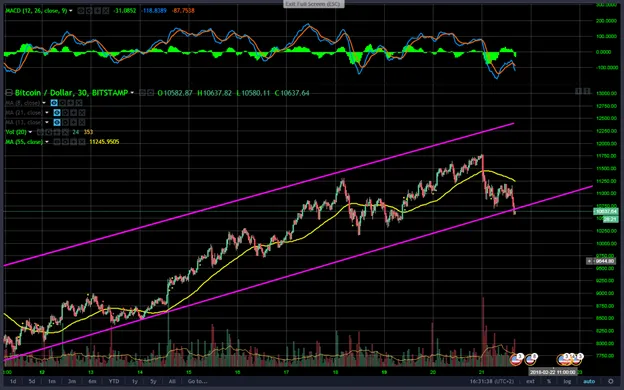Toggle extended hours 'ext' option
Image resolution: width=624 pixels, height=390 pixels.
(530, 381)
